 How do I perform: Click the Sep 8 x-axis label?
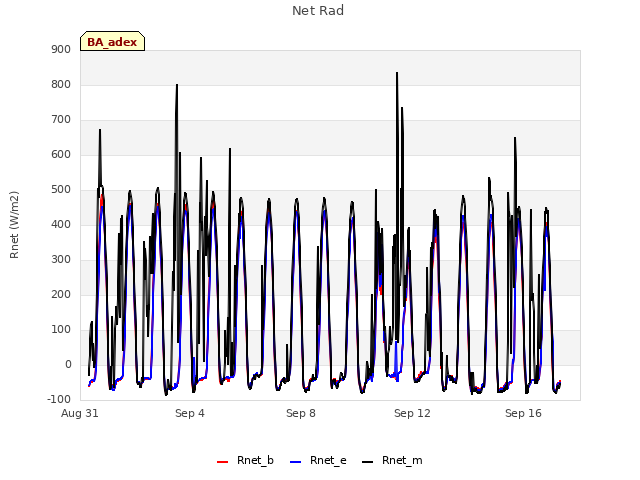[x=301, y=413]
